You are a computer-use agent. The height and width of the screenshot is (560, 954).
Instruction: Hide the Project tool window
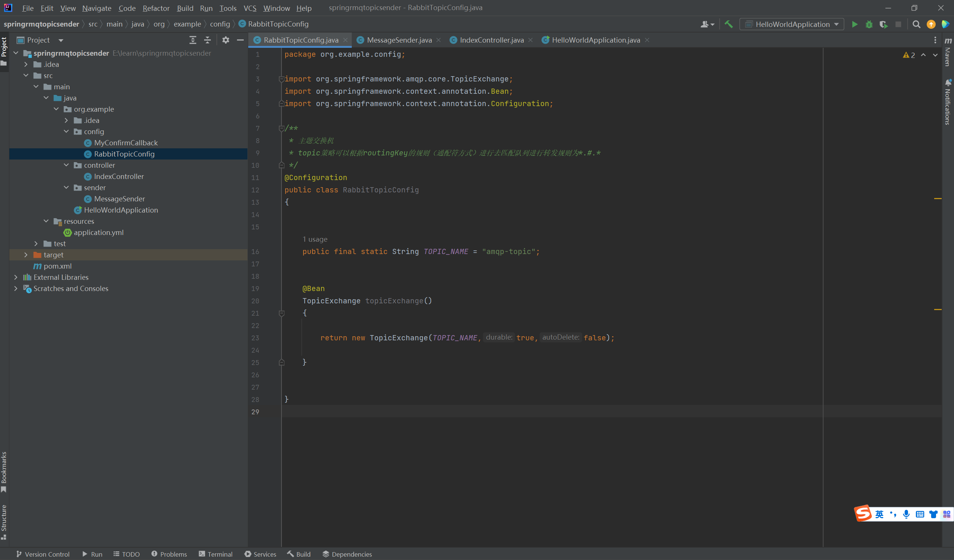coord(240,40)
